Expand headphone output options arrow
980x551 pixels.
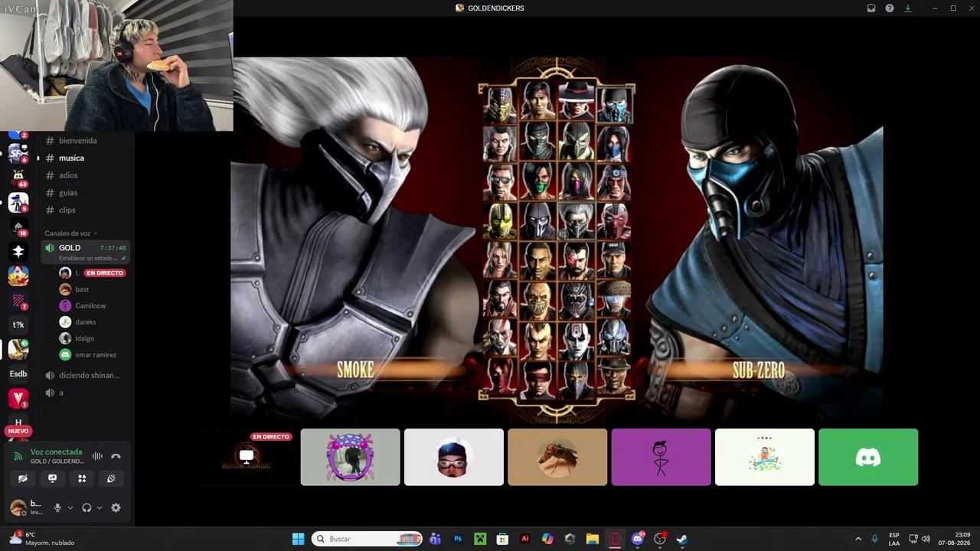[99, 507]
